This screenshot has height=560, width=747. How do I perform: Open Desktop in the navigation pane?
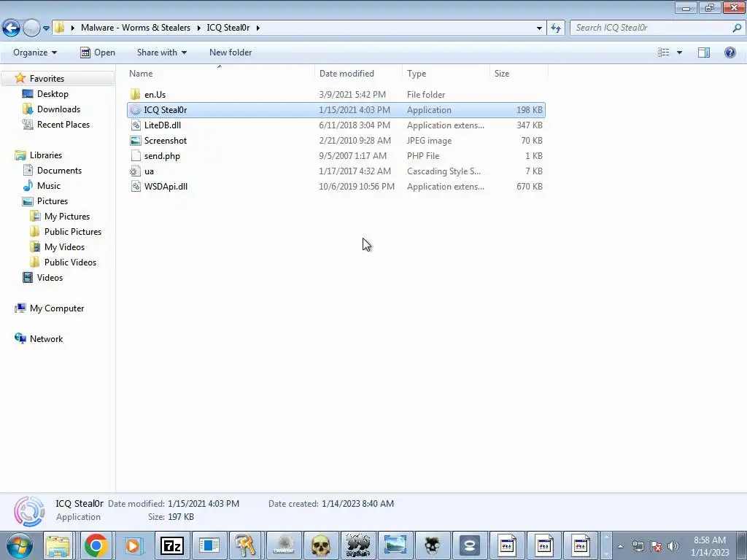pos(53,94)
